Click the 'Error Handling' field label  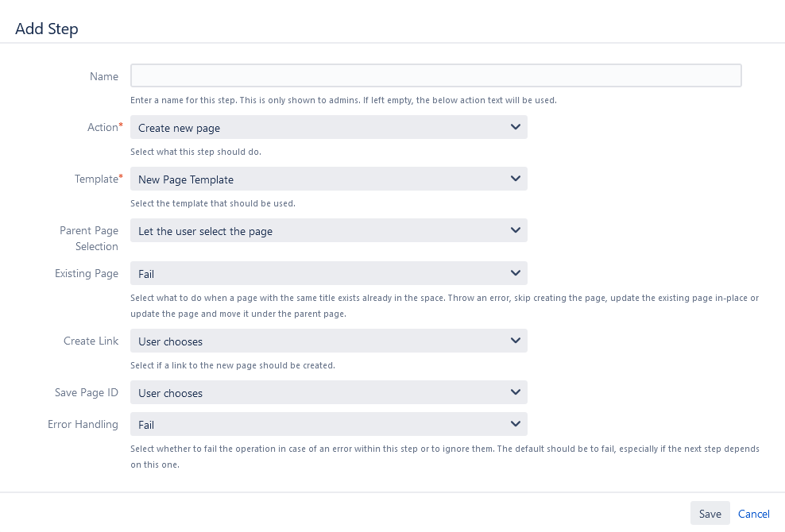[83, 425]
